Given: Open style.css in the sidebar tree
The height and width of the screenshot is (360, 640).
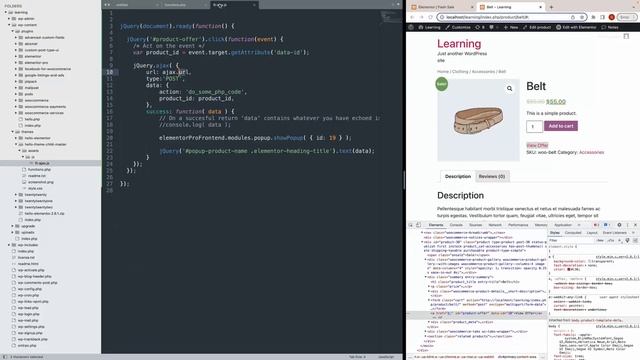Looking at the screenshot, I should click(x=36, y=188).
